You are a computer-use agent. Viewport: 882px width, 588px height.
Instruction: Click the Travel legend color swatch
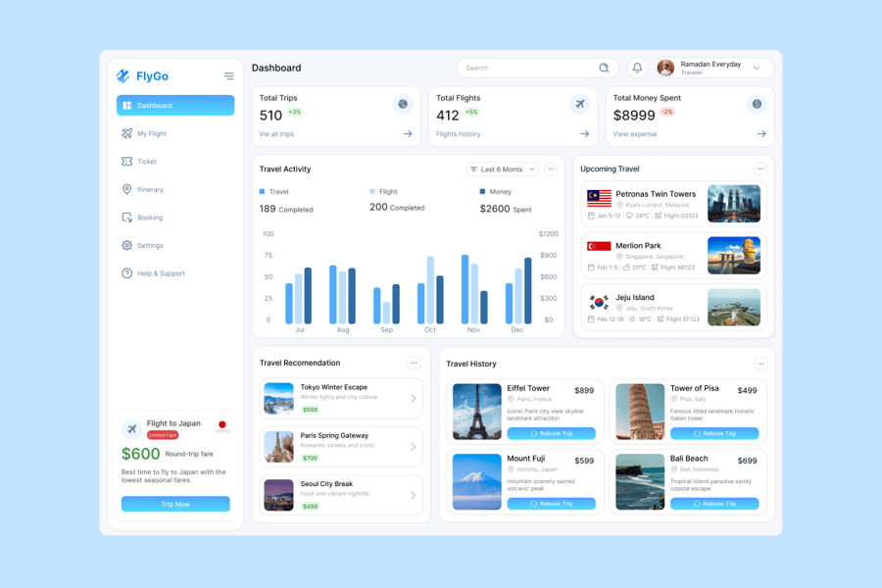click(263, 192)
